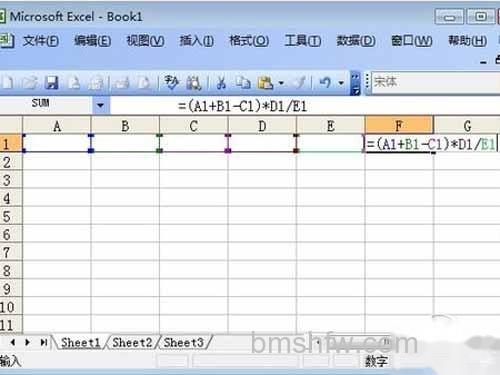Click the Name Box showing SUM
This screenshot has width=500, height=375.
point(46,106)
